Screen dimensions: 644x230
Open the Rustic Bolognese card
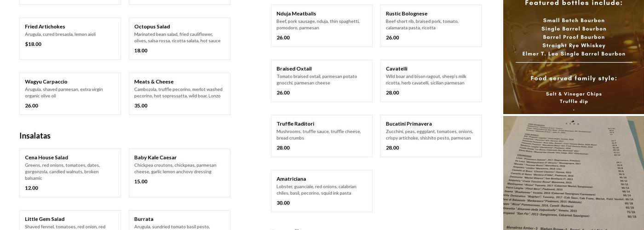click(431, 26)
